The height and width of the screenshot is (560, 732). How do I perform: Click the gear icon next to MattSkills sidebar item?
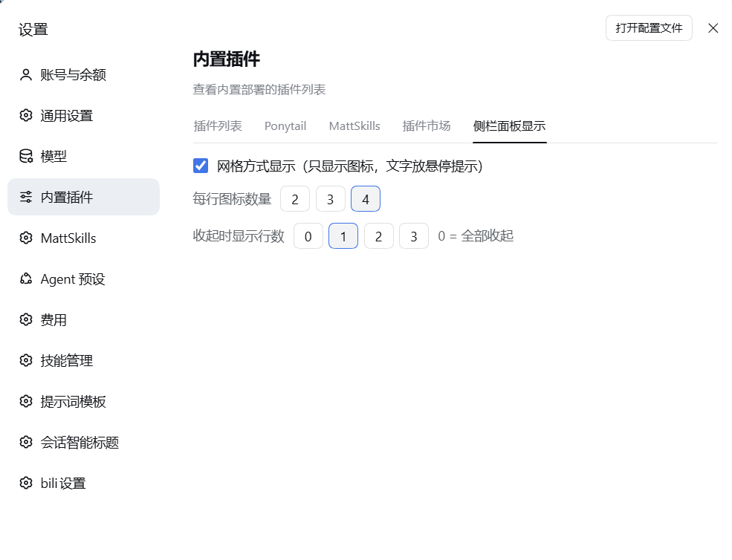tap(26, 238)
